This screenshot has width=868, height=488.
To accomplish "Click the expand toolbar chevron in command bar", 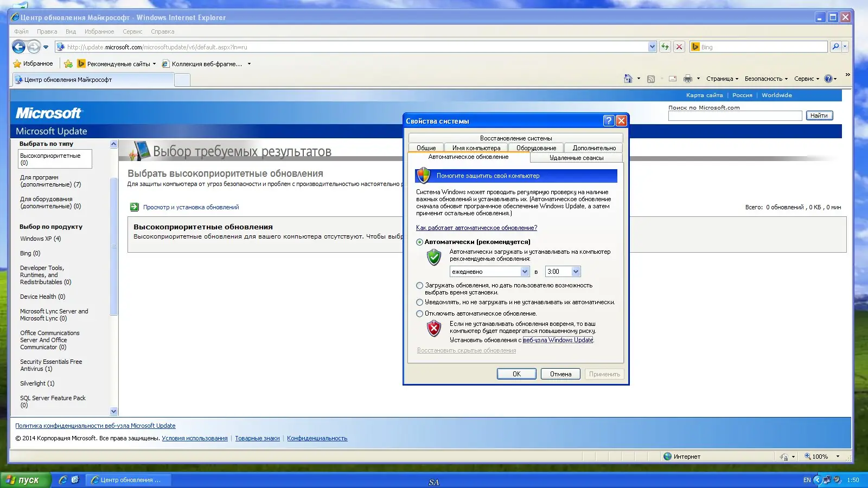I will (x=847, y=75).
